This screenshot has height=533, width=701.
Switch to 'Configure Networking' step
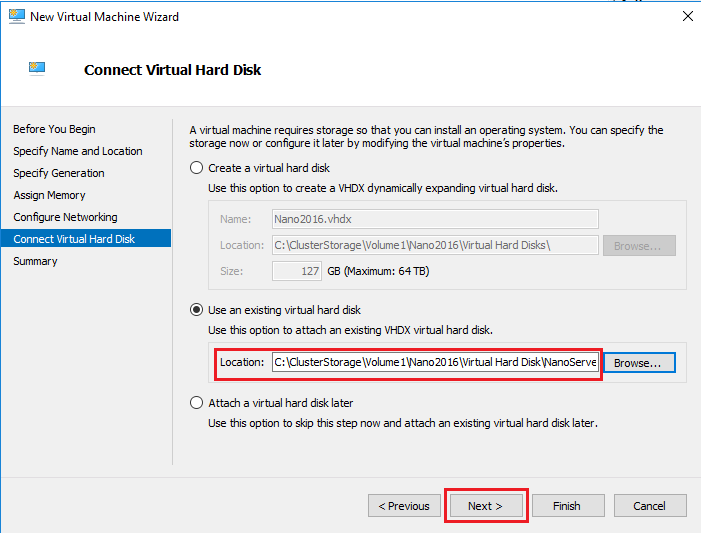(x=65, y=217)
